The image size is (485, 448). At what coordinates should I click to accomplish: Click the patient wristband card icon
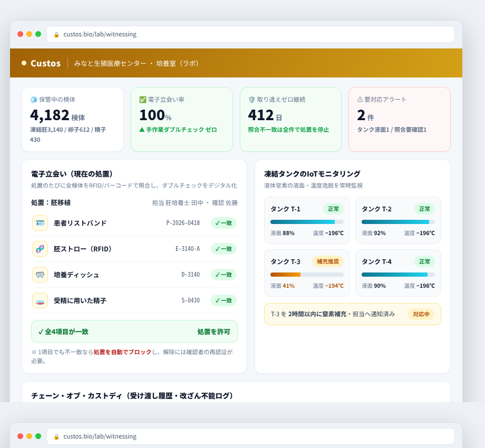click(x=40, y=223)
